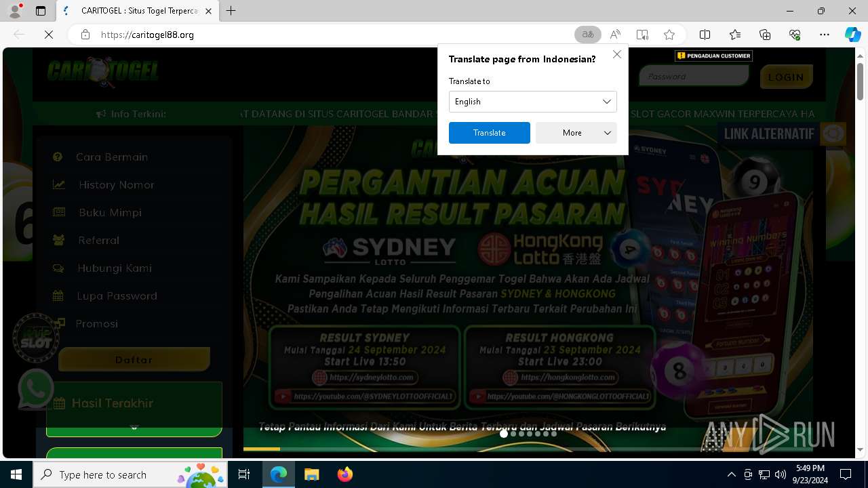This screenshot has width=868, height=488.
Task: Click the Edge taskbar icon
Action: (x=279, y=474)
